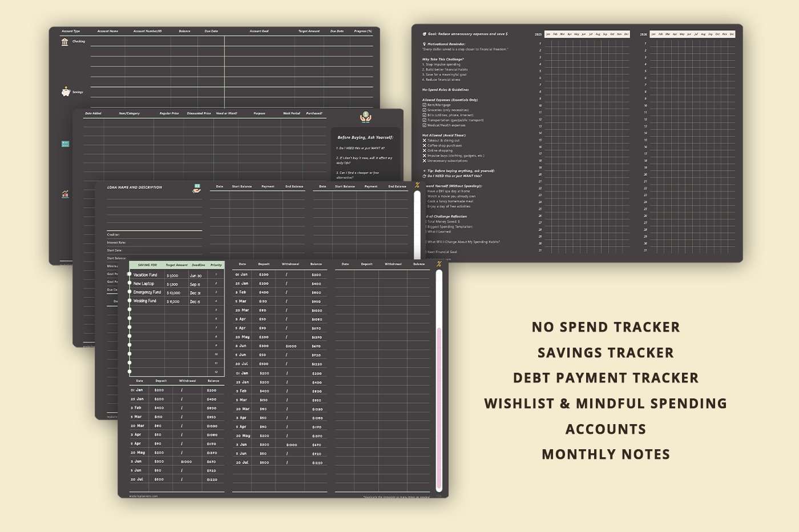Click the yellow percent icon on savings page
Screen dimensions: 799x532
pyautogui.click(x=439, y=264)
